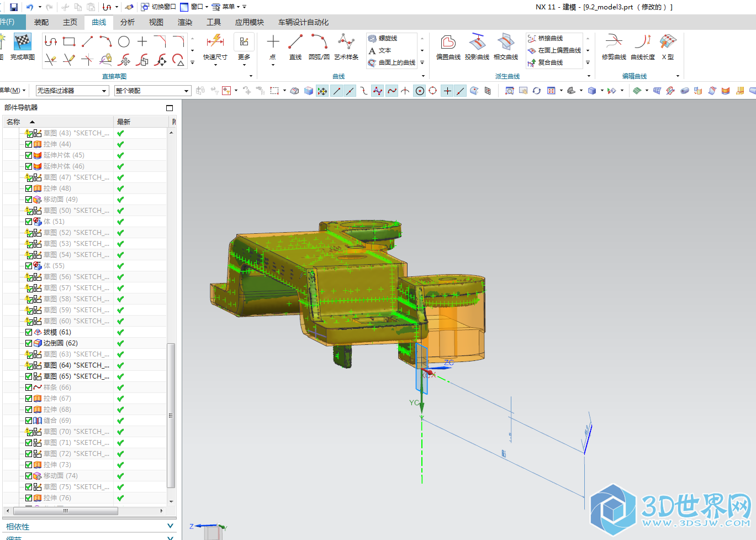Click the Line (直线) curve tool
Image resolution: width=756 pixels, height=540 pixels.
[295, 47]
